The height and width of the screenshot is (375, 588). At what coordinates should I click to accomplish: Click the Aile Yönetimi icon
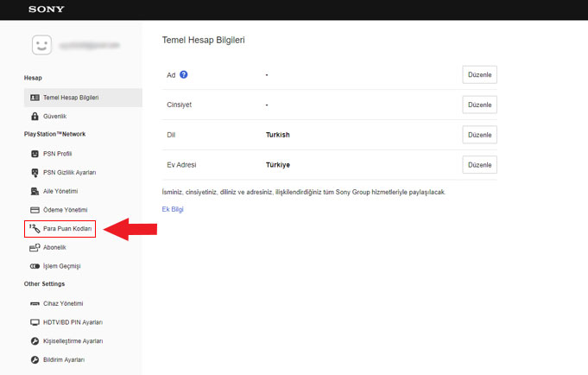[35, 191]
